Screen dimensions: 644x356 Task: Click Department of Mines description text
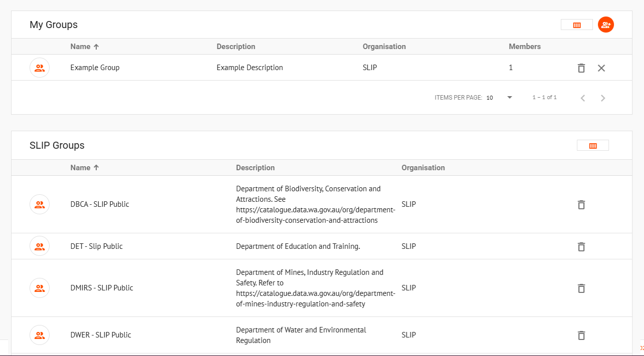[x=316, y=288]
